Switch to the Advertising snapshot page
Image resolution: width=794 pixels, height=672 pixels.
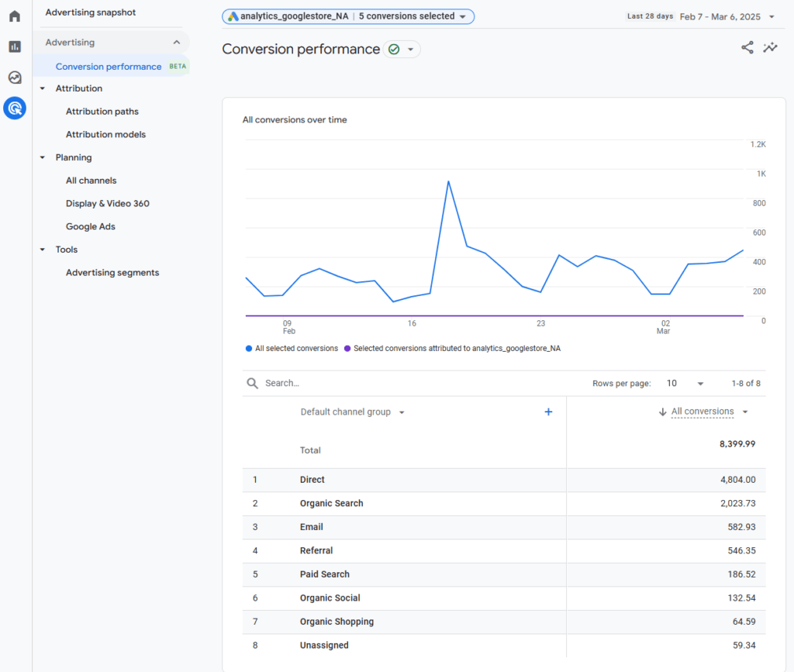point(90,12)
